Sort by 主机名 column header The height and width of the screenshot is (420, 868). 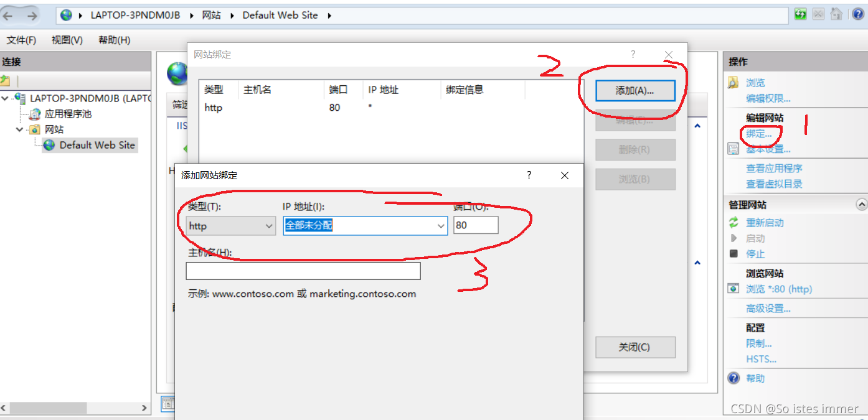click(281, 90)
